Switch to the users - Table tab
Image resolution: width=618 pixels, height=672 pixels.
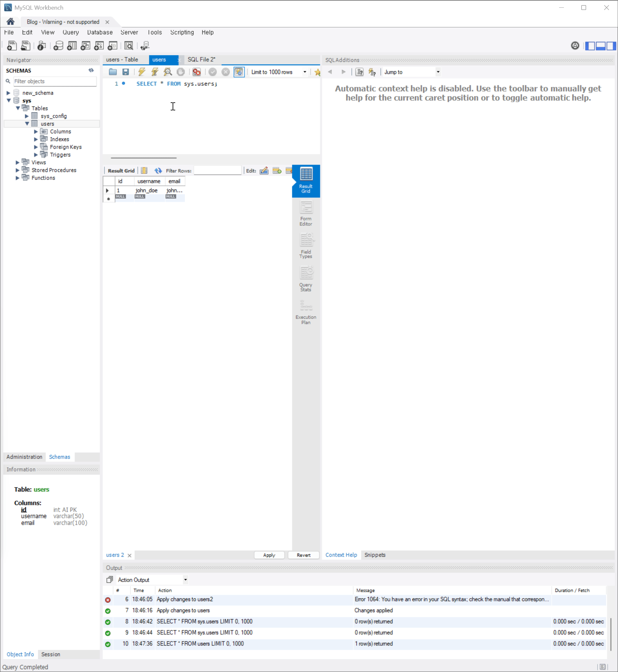(x=122, y=60)
